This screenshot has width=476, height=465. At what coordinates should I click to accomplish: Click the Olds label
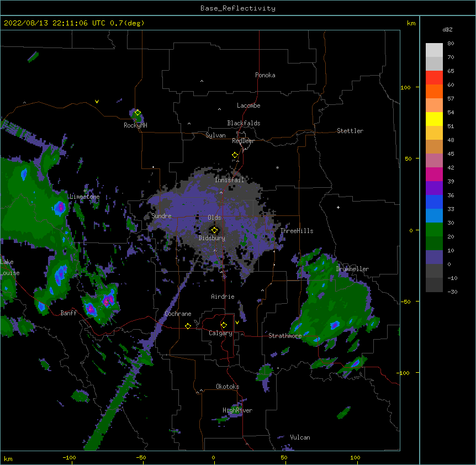coord(214,218)
